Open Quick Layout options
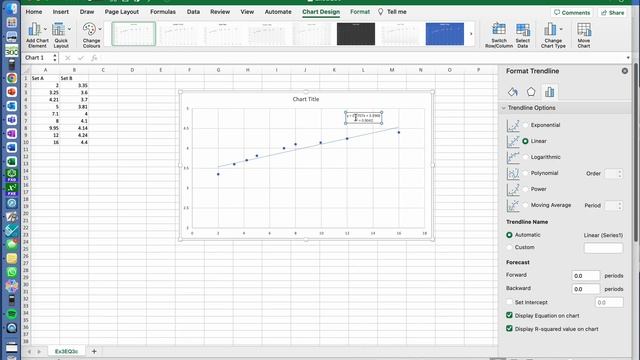The height and width of the screenshot is (360, 640). (61, 35)
